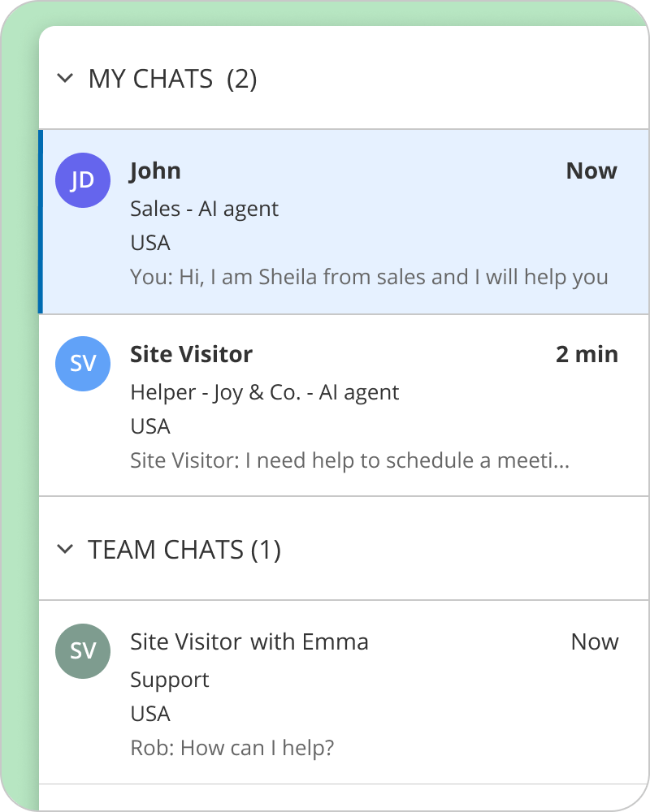Viewport: 650px width, 812px height.
Task: Open the bold Site Visitor chat name
Action: tap(191, 355)
